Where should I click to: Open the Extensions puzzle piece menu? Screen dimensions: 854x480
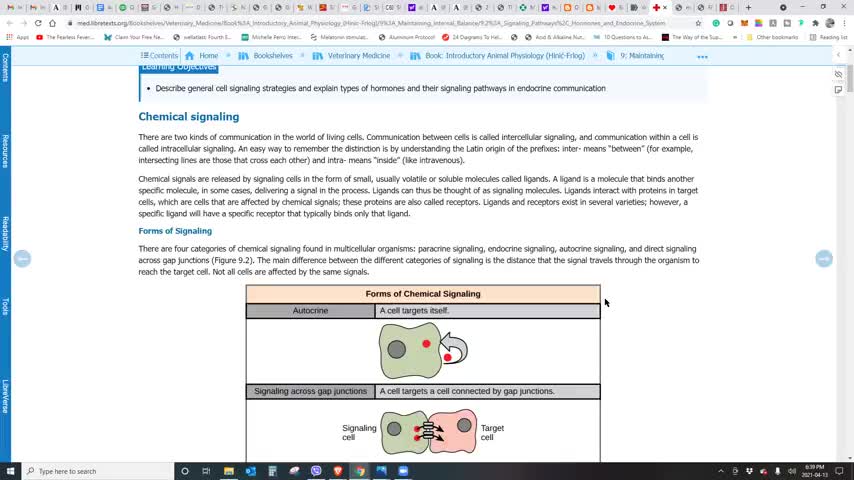(815, 23)
